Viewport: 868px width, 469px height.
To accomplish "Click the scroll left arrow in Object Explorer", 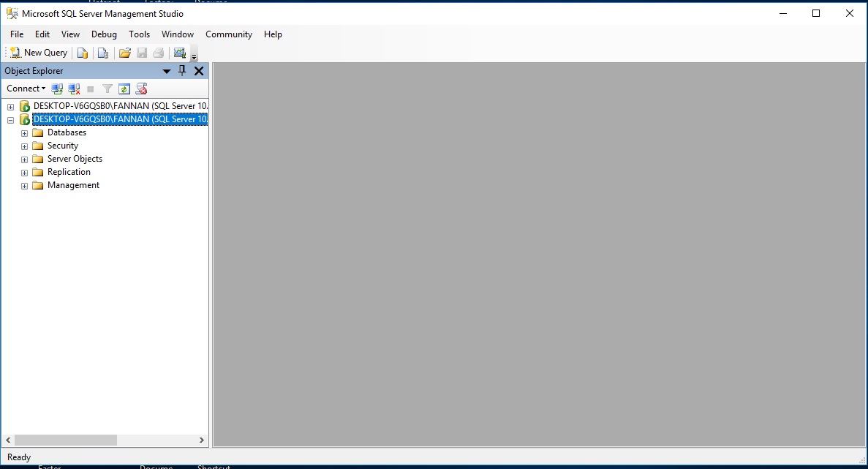I will coord(8,440).
